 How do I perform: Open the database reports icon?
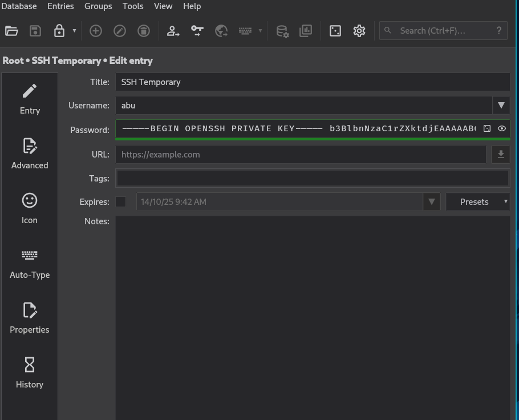tap(306, 31)
